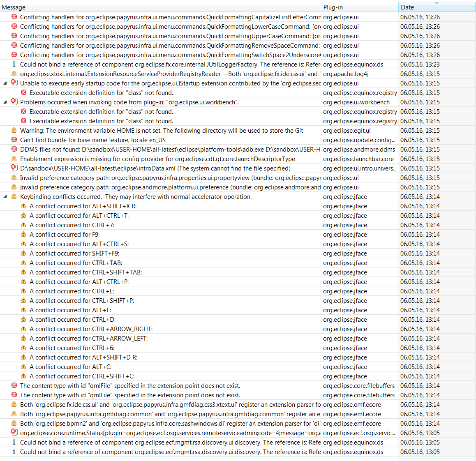
Task: Select the gmfdiag.common extension parser warning row
Action: 238,414
